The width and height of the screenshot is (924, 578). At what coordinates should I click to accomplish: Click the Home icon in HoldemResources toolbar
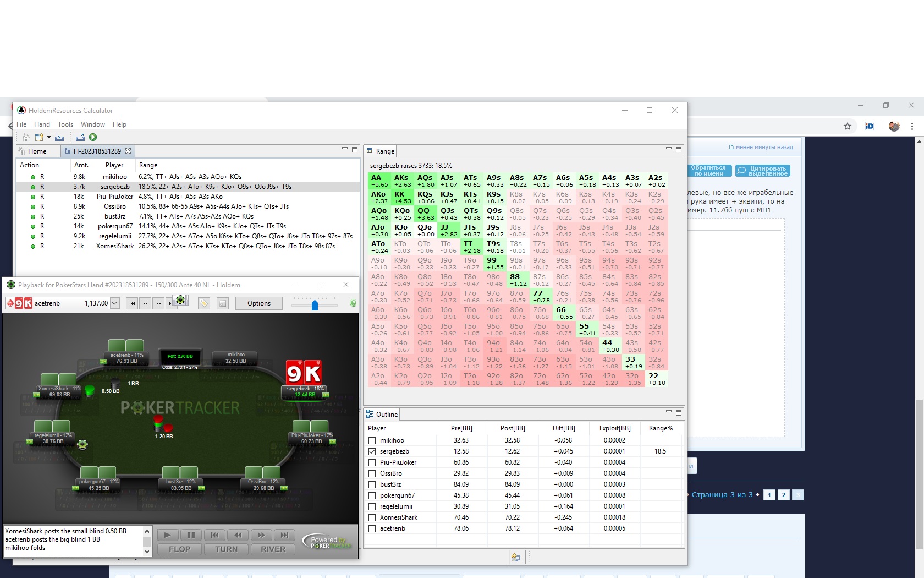point(26,137)
